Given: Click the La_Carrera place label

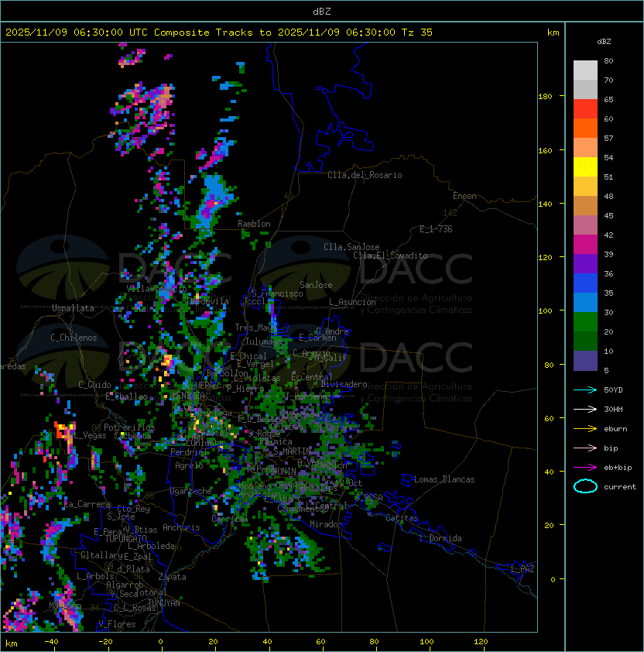Looking at the screenshot, I should pyautogui.click(x=87, y=504).
